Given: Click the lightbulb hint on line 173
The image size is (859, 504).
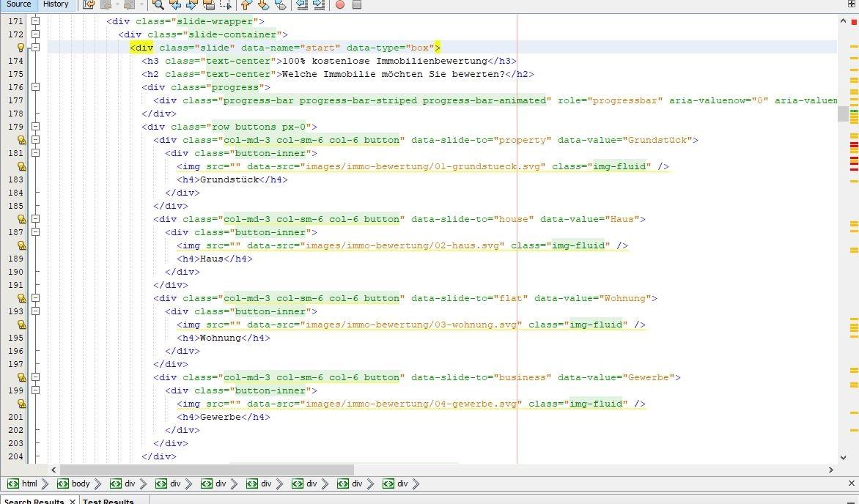Looking at the screenshot, I should (21, 48).
